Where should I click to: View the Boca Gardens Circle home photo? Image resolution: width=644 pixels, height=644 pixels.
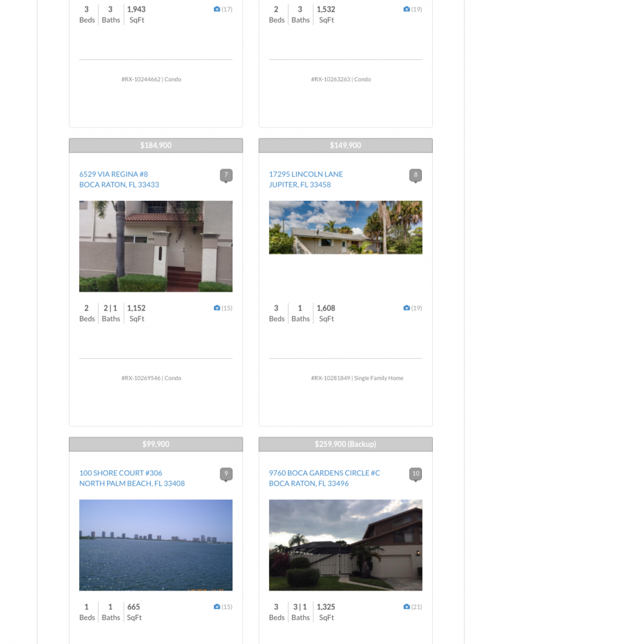345,545
